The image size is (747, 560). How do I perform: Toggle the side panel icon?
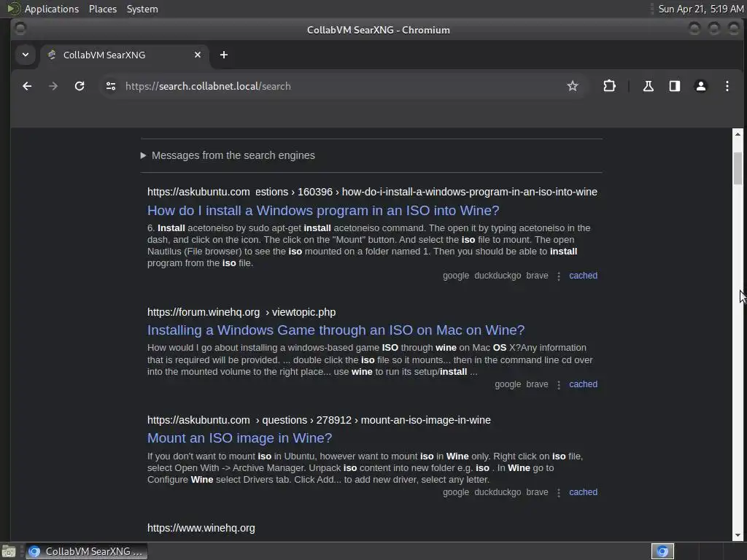[675, 86]
